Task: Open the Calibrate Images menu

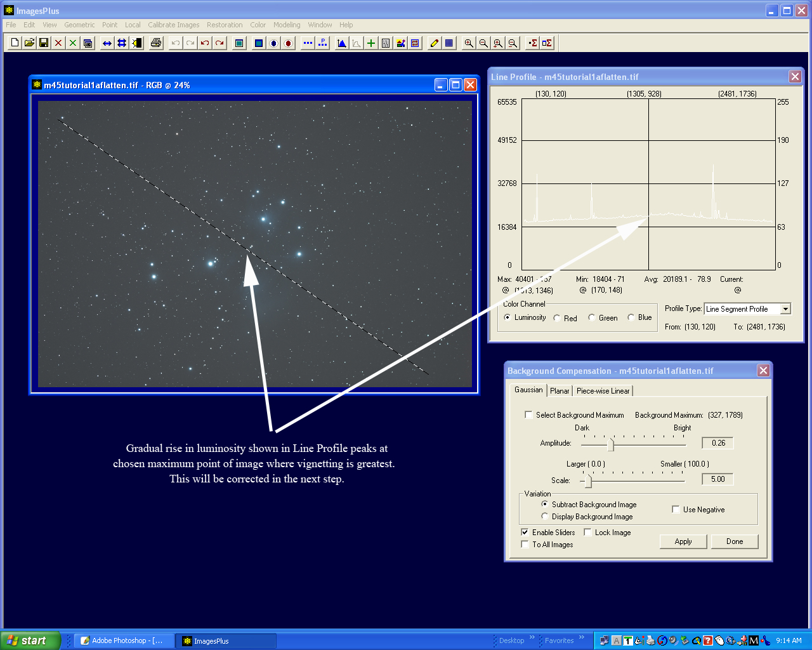Action: pos(173,25)
